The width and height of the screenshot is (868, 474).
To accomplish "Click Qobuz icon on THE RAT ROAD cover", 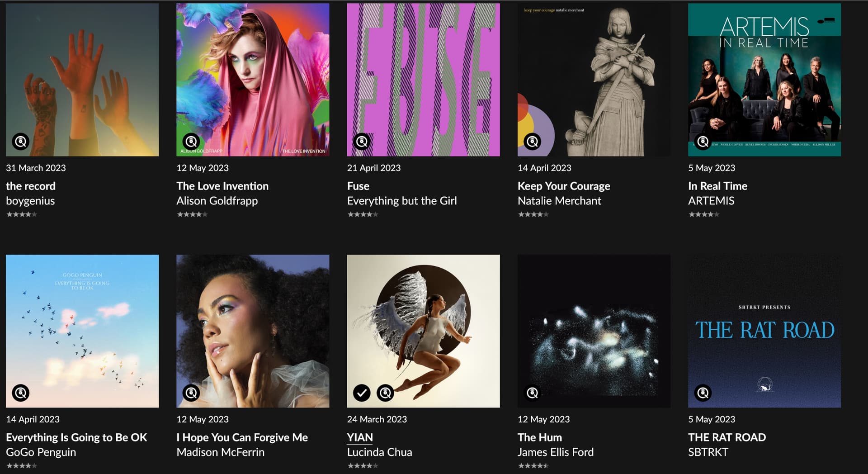I will click(703, 393).
